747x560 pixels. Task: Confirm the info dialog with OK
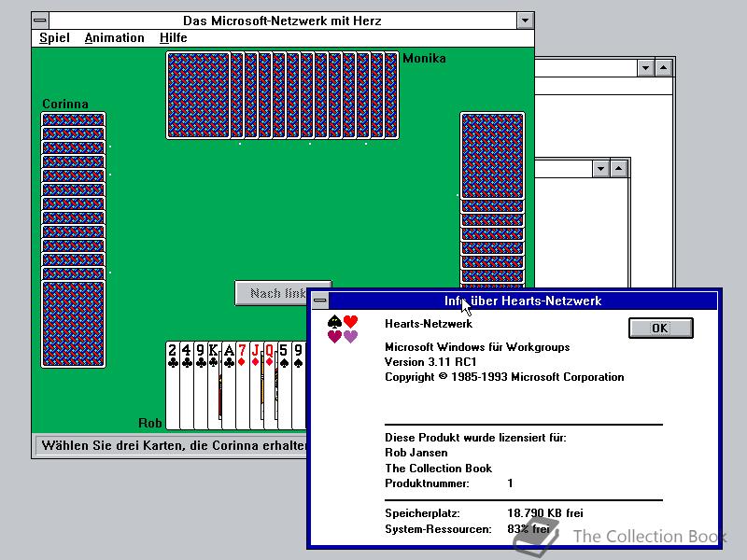pos(661,329)
